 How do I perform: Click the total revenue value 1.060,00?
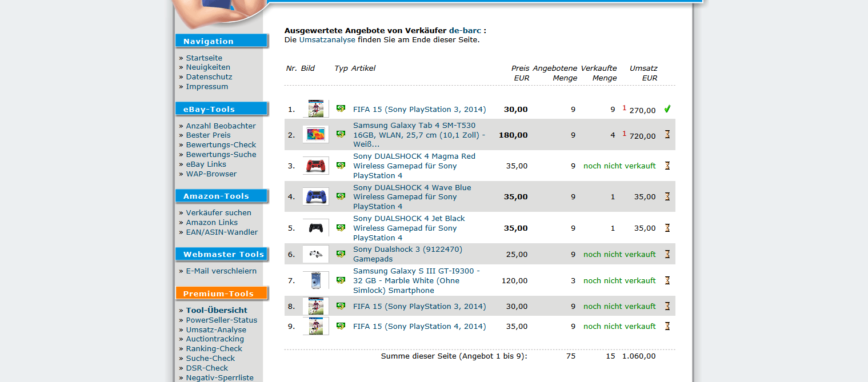pos(639,356)
